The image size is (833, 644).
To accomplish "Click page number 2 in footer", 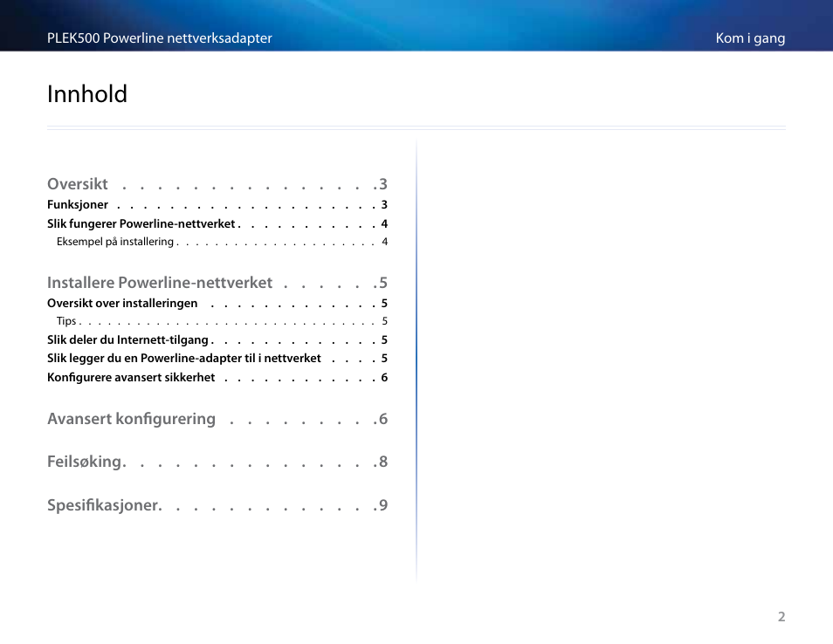I will [781, 616].
